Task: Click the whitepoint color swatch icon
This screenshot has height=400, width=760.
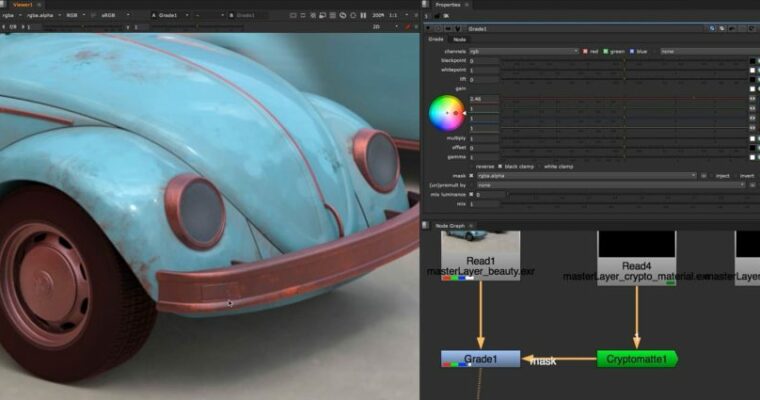Action: (x=753, y=70)
